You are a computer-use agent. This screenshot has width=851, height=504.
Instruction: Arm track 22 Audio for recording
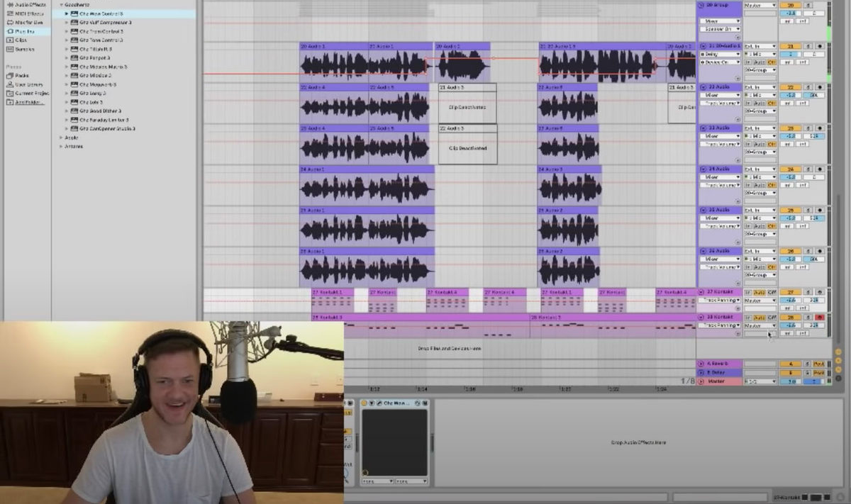coord(820,87)
